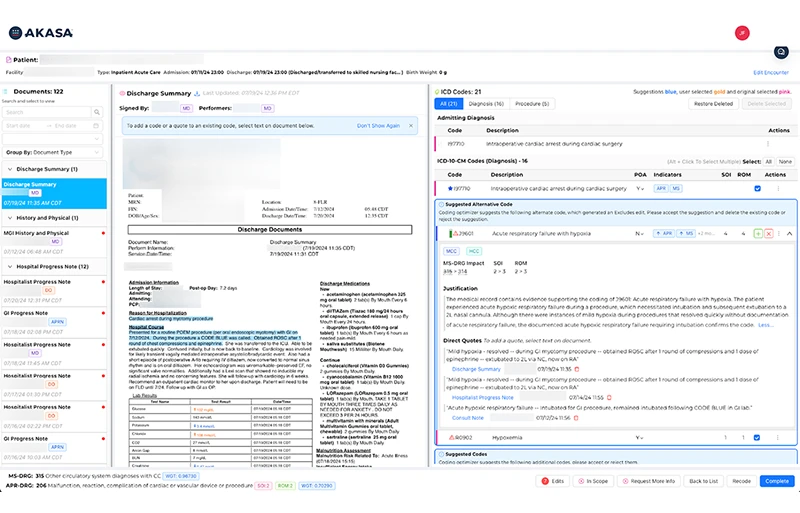Open POA dropdown for J9601 row

point(639,233)
